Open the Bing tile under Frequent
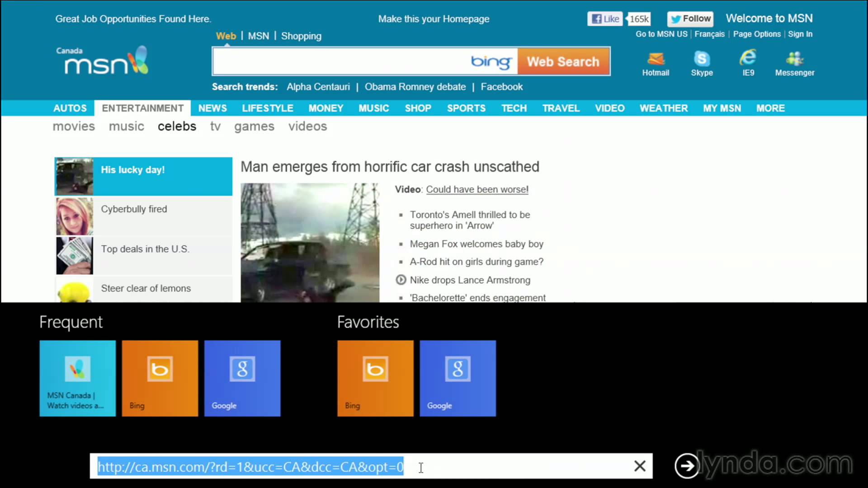 (160, 378)
